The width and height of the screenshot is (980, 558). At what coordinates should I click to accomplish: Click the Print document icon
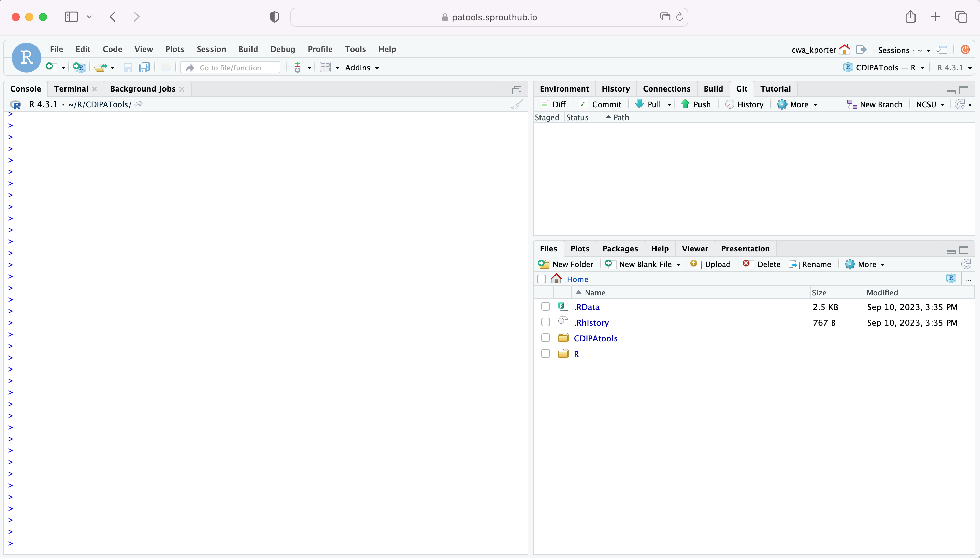tap(166, 68)
